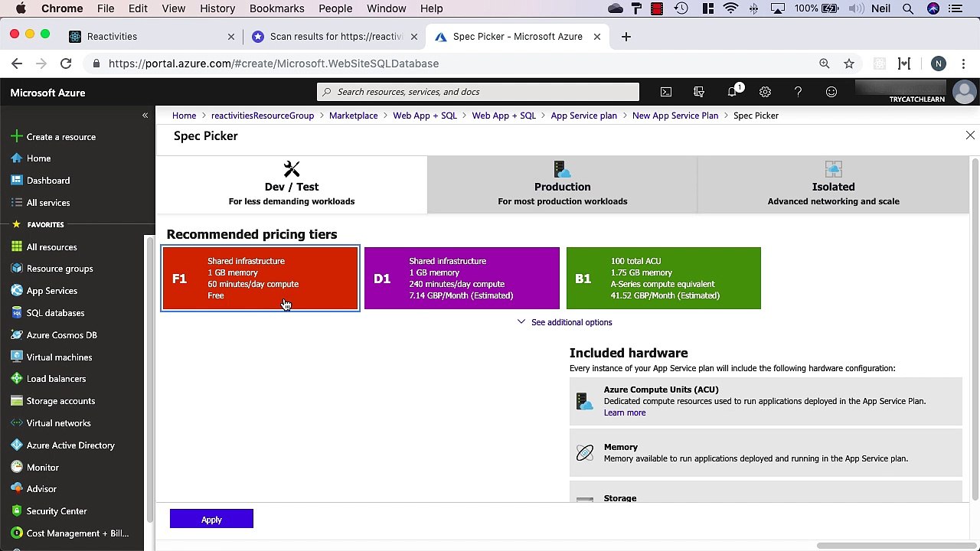Open the Help question mark icon
The width and height of the screenshot is (980, 551).
tap(798, 92)
